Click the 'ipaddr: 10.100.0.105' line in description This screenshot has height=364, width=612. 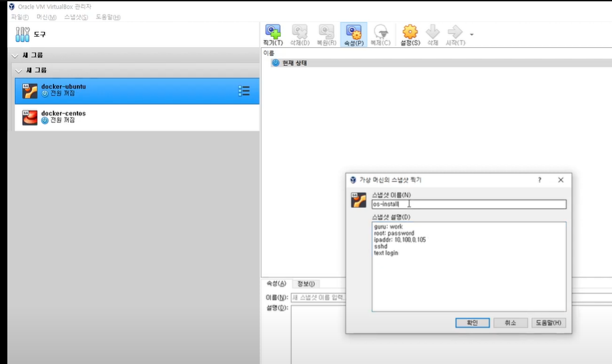tap(400, 240)
